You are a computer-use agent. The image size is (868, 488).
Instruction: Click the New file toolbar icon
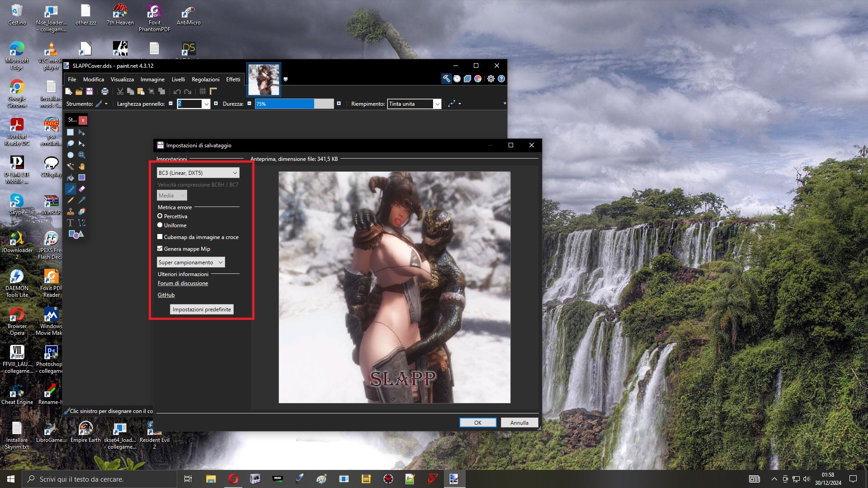click(69, 91)
